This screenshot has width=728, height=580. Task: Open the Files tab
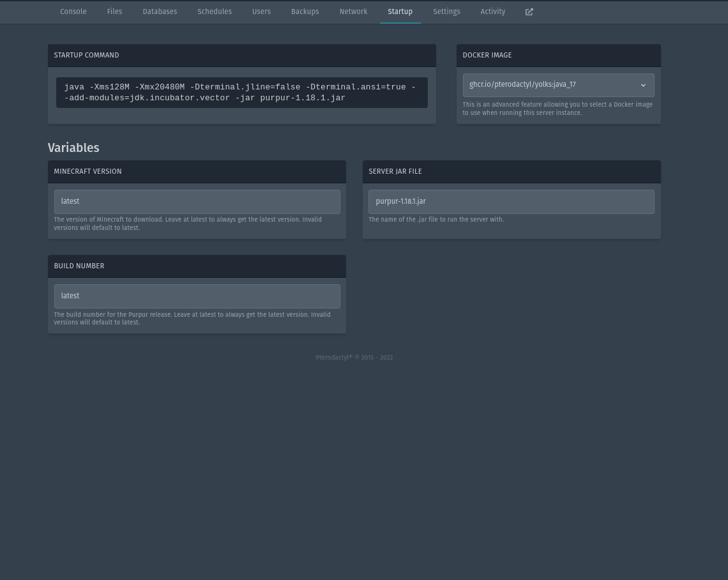114,12
